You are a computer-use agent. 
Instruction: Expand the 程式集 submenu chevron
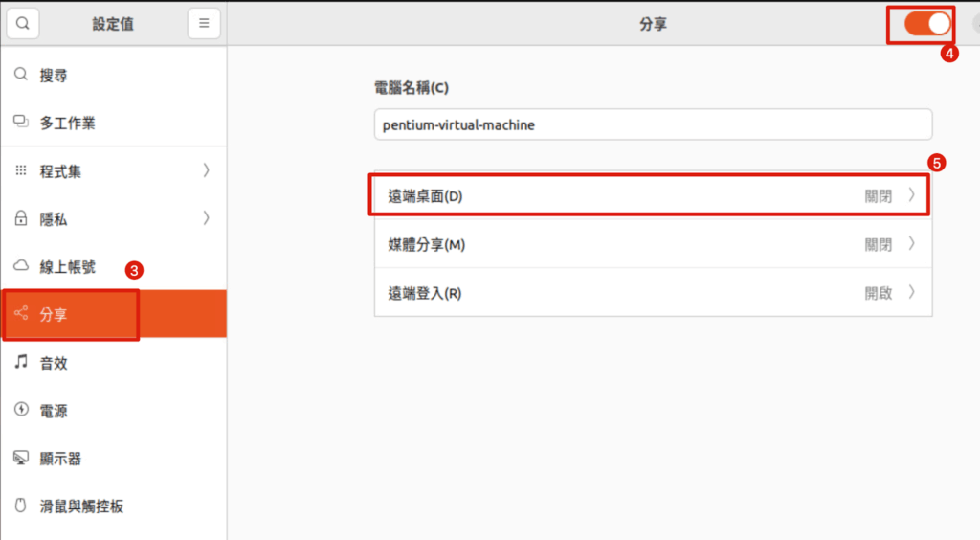(x=206, y=171)
